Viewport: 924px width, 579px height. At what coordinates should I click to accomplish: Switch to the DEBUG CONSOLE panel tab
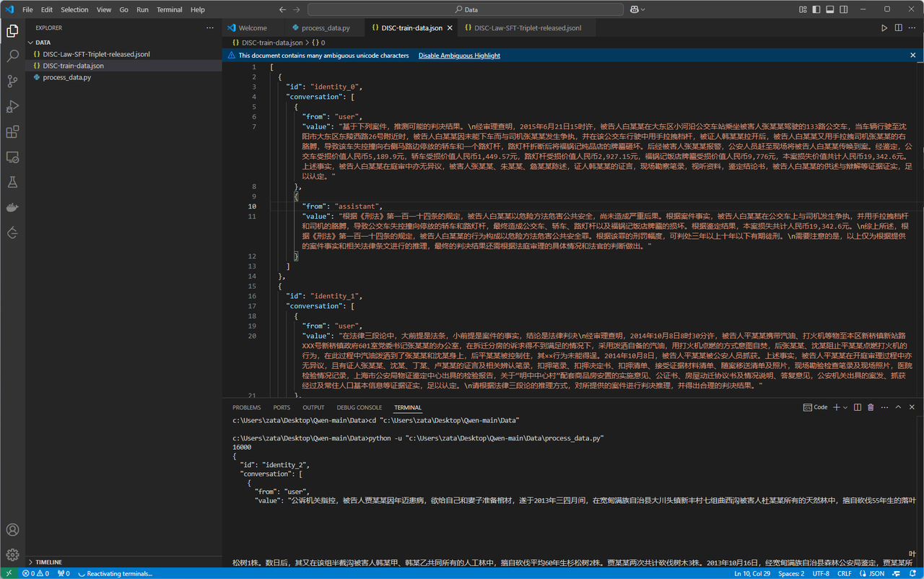pos(359,407)
